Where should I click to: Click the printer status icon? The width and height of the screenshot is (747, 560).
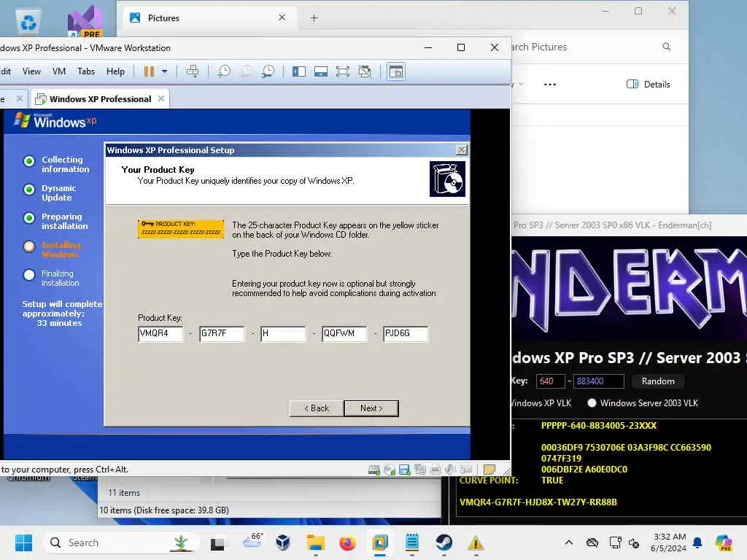click(x=436, y=470)
